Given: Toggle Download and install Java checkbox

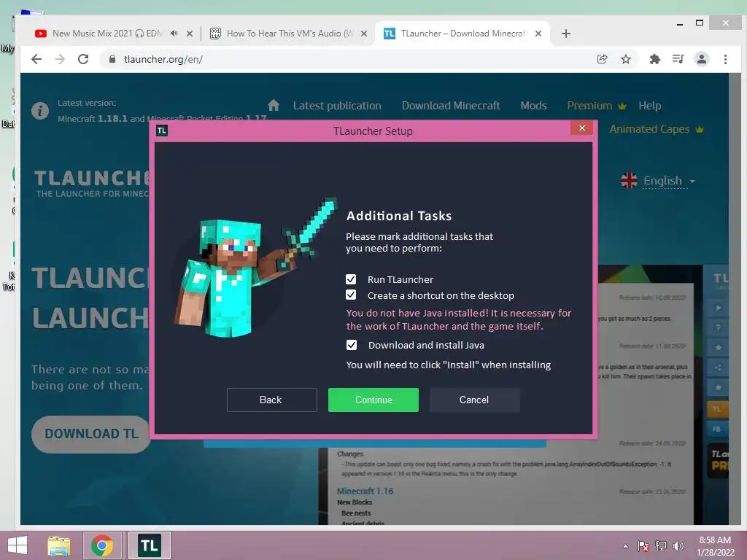Looking at the screenshot, I should (351, 345).
